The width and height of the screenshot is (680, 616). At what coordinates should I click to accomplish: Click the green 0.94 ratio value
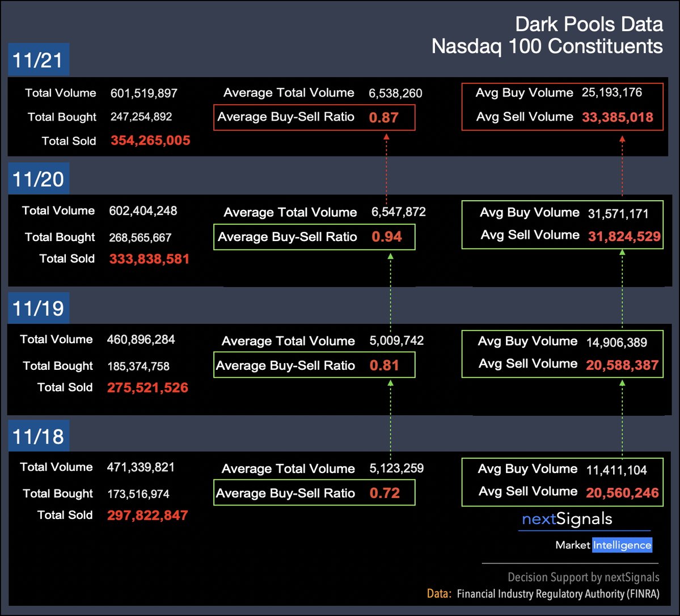tap(387, 237)
